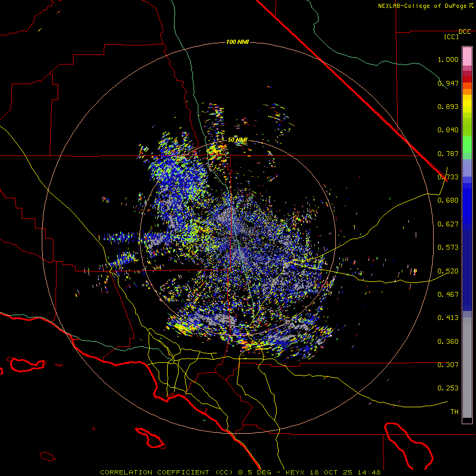476x476 pixels.
Task: Click the 0.893 color scale value
Action: [x=448, y=106]
